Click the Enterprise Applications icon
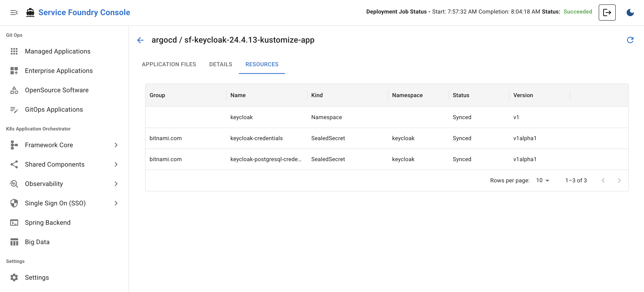Screen dimensions: 644x292 click(x=14, y=71)
